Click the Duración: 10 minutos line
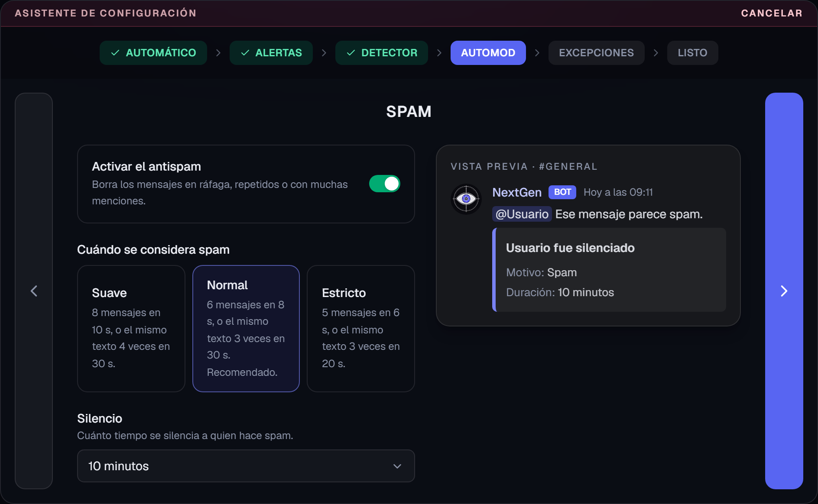Viewport: 818px width, 504px height. [560, 292]
